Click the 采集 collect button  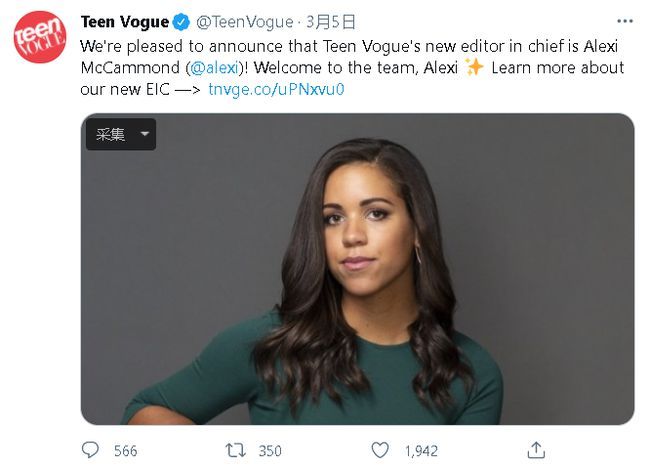111,134
